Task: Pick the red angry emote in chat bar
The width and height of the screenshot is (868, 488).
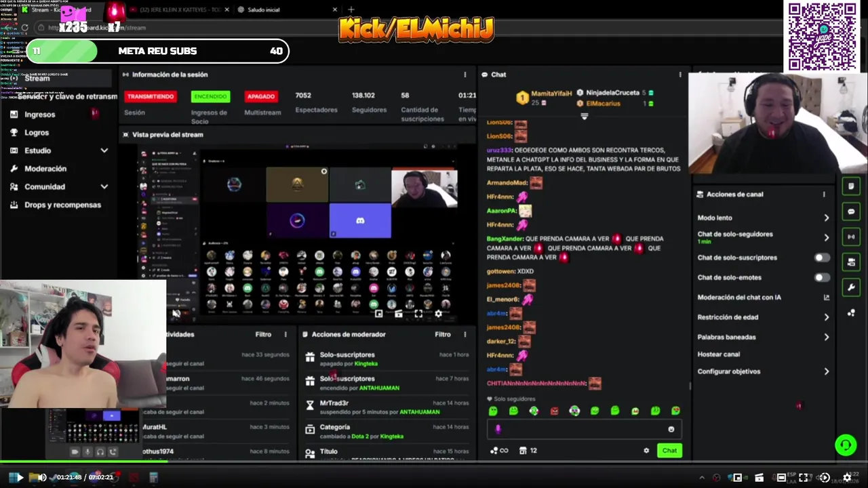Action: click(554, 411)
